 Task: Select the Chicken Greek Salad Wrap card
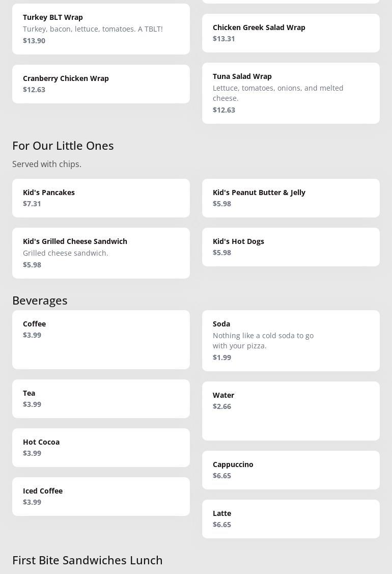point(291,33)
